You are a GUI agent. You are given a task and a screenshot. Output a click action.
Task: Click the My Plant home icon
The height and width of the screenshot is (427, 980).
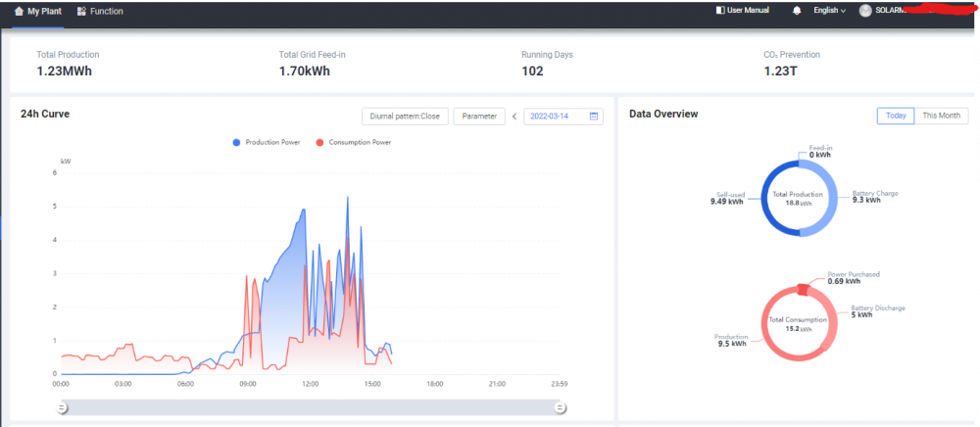(19, 11)
